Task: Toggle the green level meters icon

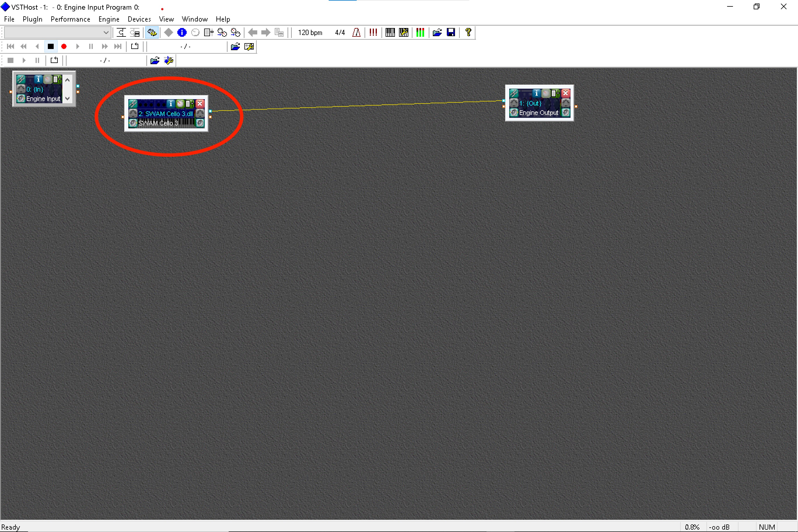Action: [x=420, y=33]
